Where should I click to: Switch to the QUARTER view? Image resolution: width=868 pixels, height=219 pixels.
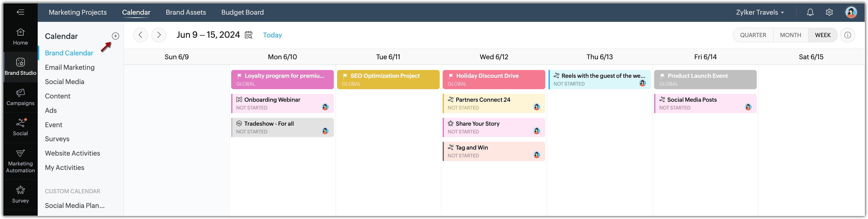(x=753, y=35)
